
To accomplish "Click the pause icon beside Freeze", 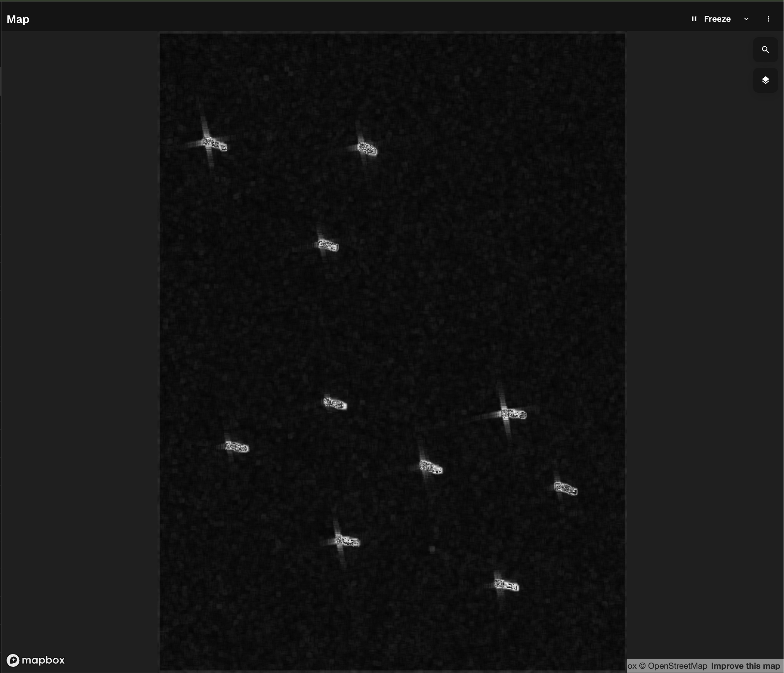I will (694, 19).
